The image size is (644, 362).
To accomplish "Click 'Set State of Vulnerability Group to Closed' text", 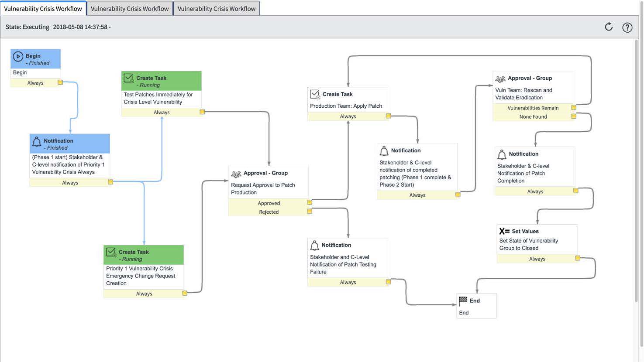I will (x=528, y=244).
